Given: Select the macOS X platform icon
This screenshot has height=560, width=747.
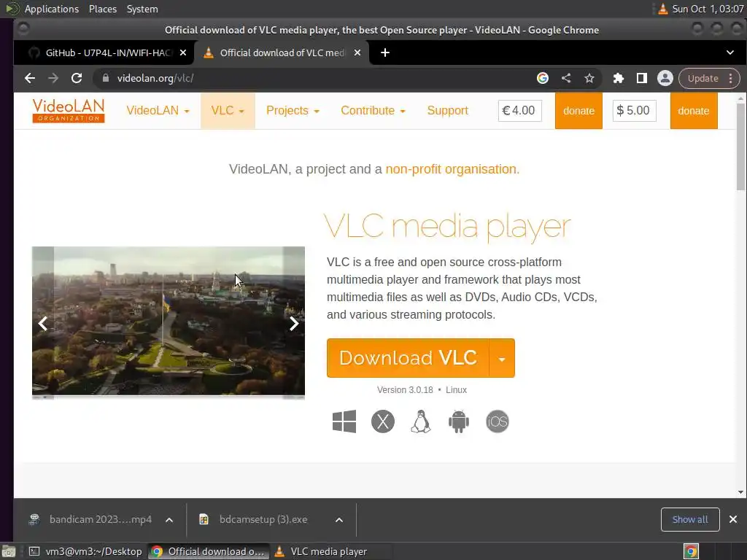Looking at the screenshot, I should [x=382, y=421].
